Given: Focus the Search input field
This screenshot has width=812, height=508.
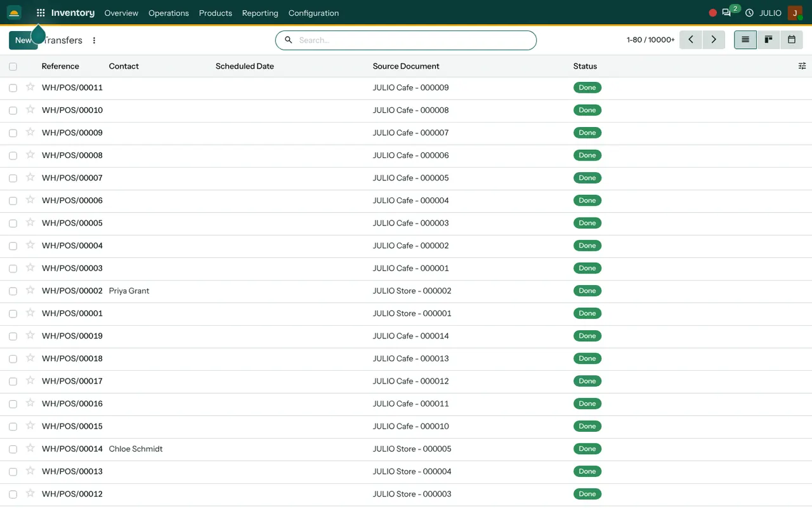Looking at the screenshot, I should pos(416,40).
